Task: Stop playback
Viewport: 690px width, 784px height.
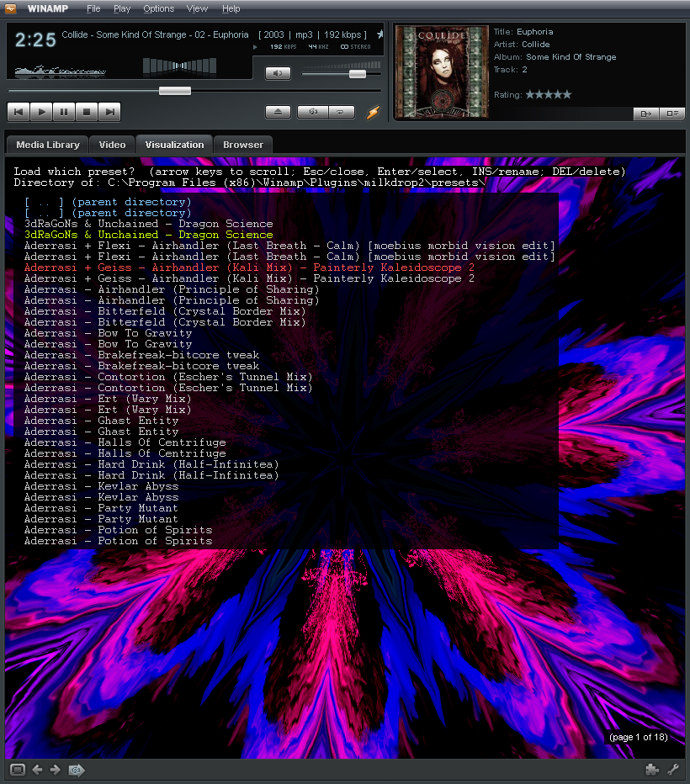Action: (87, 112)
